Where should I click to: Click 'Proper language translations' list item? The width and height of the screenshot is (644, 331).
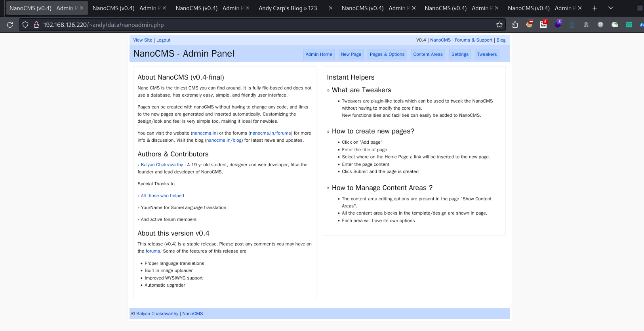point(174,263)
